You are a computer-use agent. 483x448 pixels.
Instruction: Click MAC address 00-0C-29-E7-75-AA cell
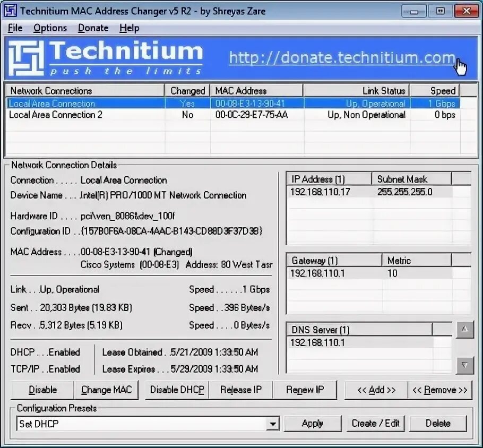pyautogui.click(x=252, y=115)
